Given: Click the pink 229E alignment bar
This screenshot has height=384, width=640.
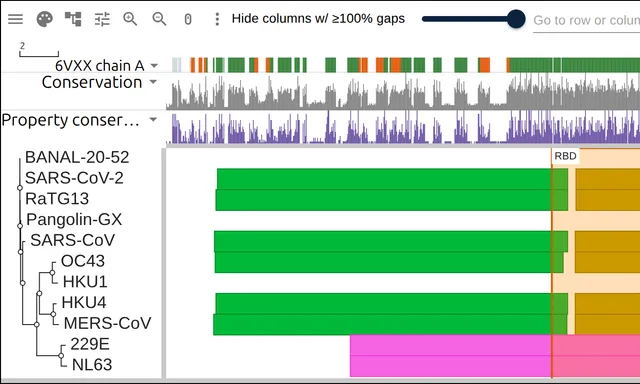Looking at the screenshot, I should coord(495,345).
